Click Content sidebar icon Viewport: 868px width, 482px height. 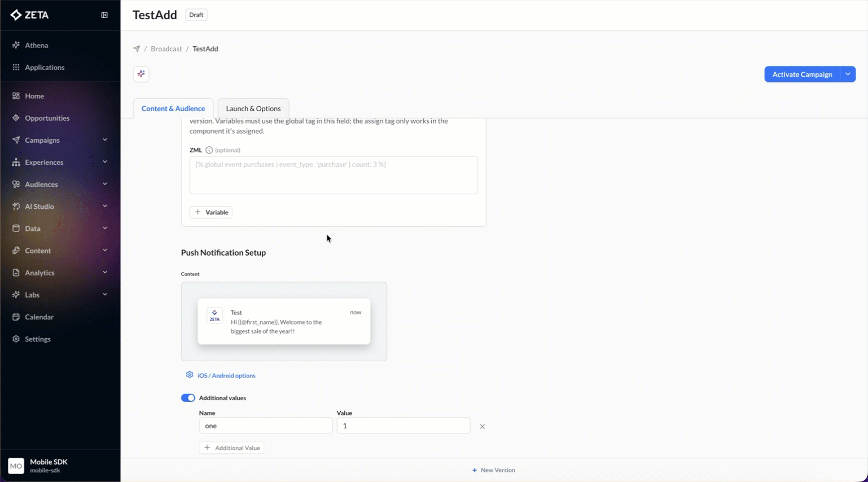point(16,250)
